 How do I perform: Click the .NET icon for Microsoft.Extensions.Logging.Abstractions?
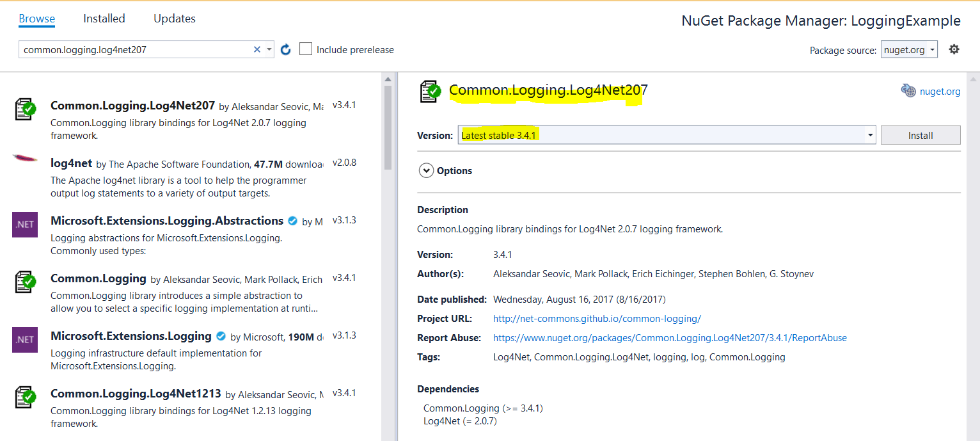tap(24, 225)
